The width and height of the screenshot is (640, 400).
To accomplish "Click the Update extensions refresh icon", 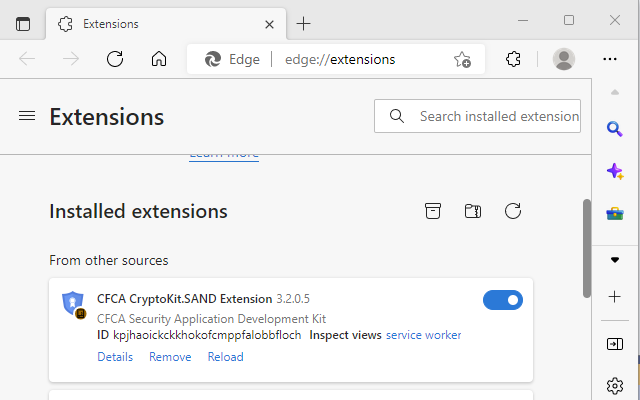I will tap(513, 211).
